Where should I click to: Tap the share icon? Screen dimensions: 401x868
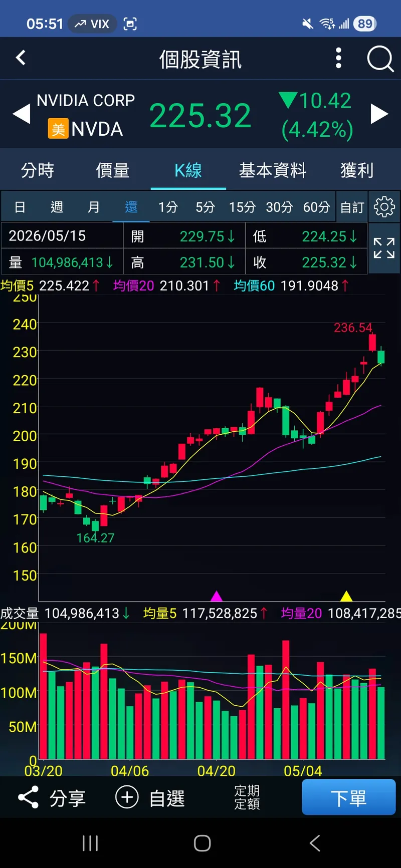[28, 797]
